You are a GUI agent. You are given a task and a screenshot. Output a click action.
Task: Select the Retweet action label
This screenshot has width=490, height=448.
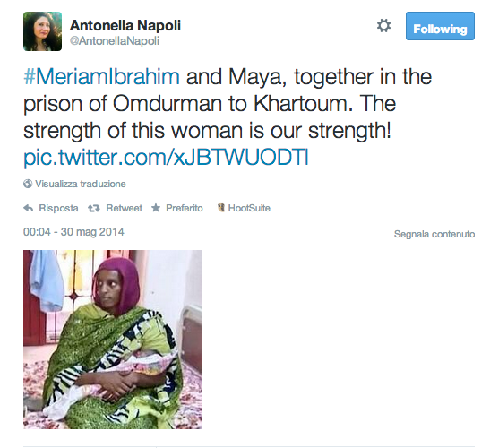(x=124, y=208)
